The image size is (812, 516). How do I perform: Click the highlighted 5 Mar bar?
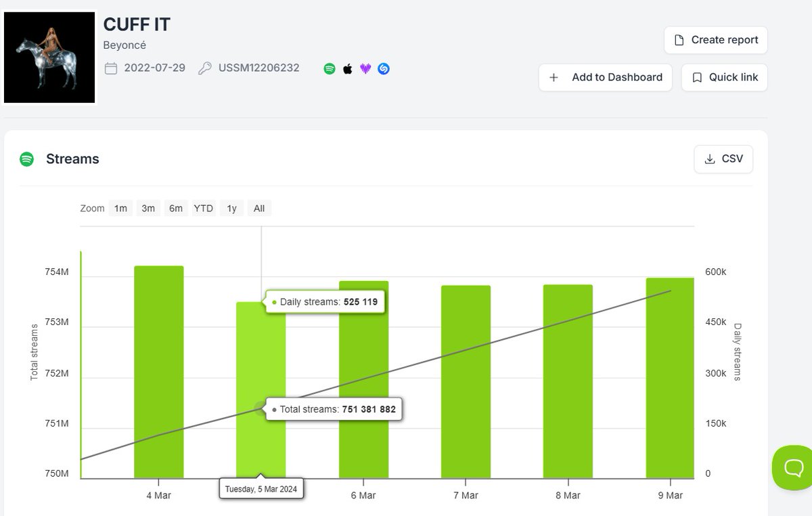(261, 390)
